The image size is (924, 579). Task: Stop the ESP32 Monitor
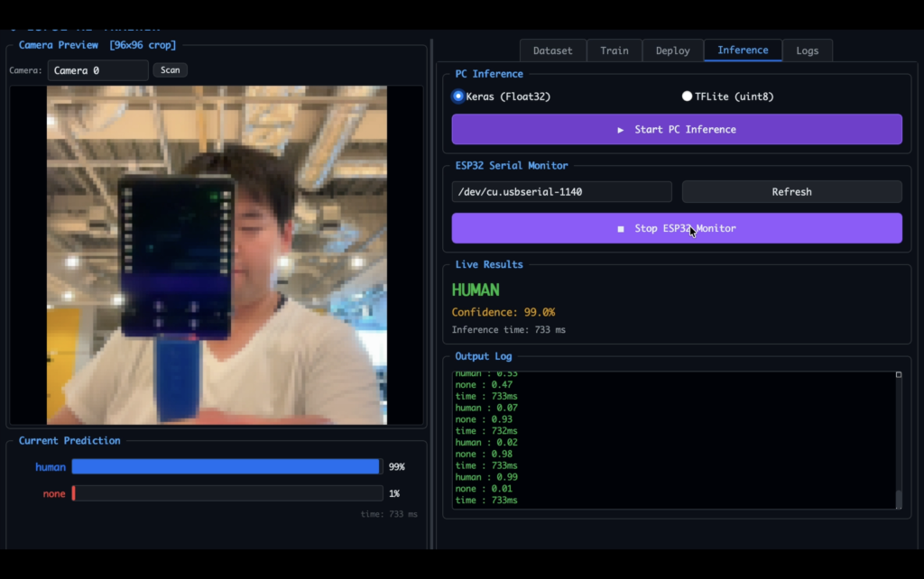coord(677,228)
